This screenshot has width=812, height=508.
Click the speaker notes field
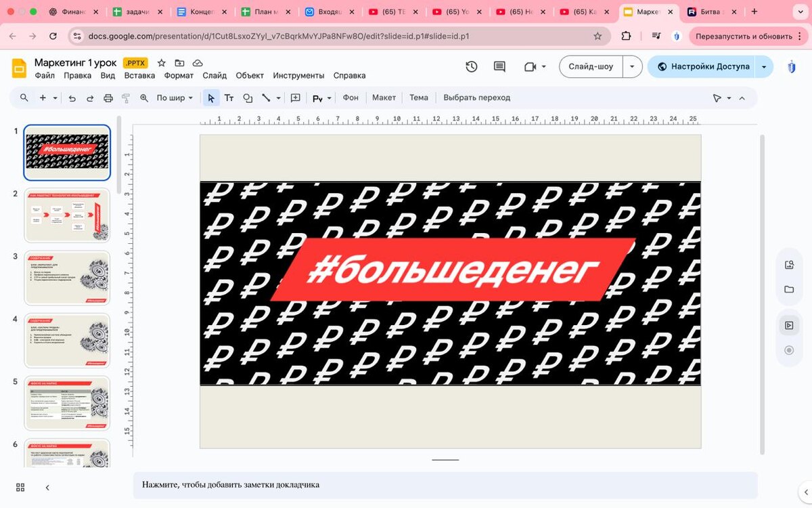click(x=445, y=485)
